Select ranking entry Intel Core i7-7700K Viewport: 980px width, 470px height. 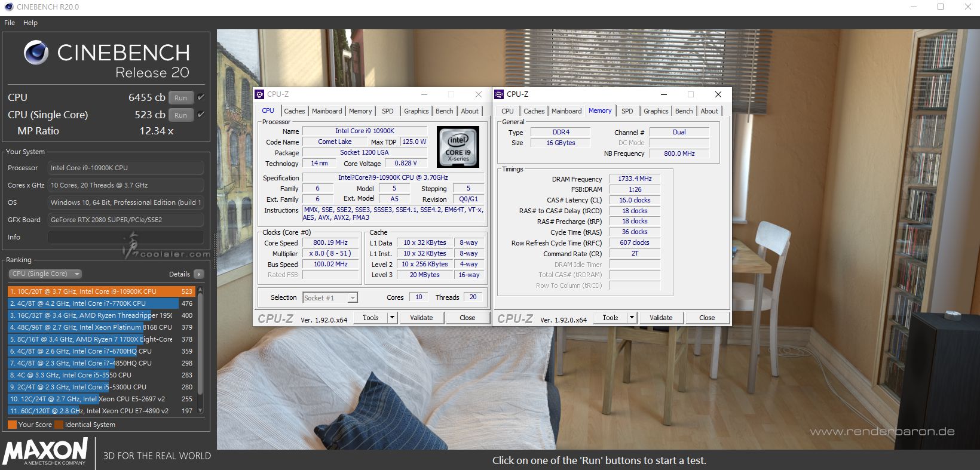point(102,303)
